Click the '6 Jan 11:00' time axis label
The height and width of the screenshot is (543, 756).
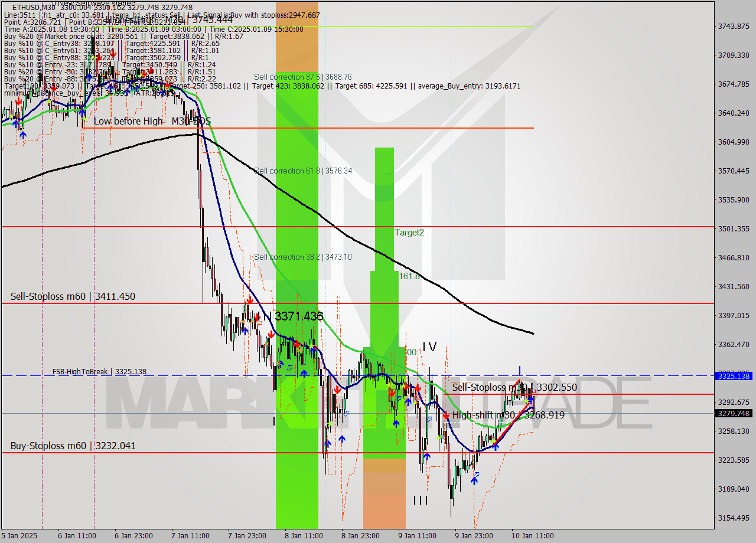point(77,536)
